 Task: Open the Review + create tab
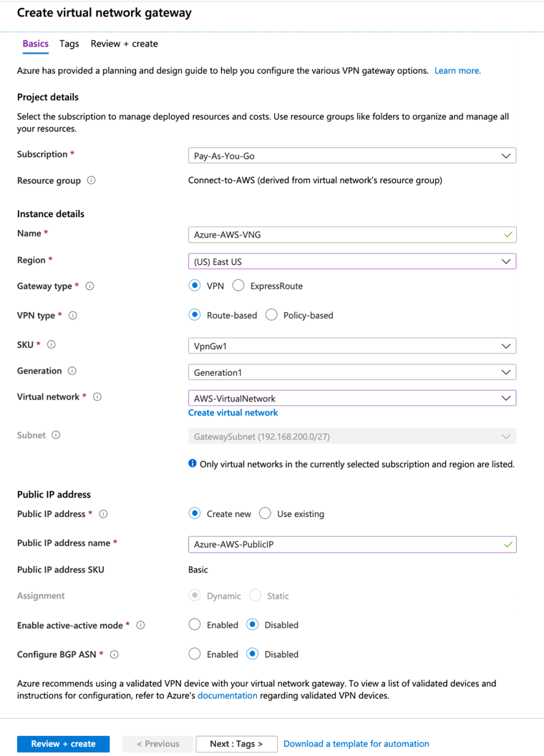124,44
